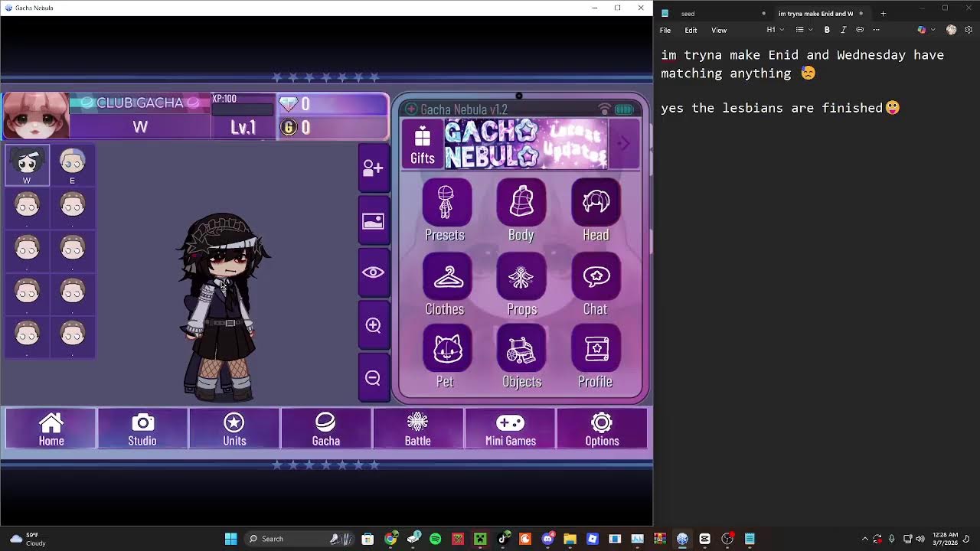Go to the Home screen
This screenshot has height=551, width=980.
pyautogui.click(x=51, y=429)
